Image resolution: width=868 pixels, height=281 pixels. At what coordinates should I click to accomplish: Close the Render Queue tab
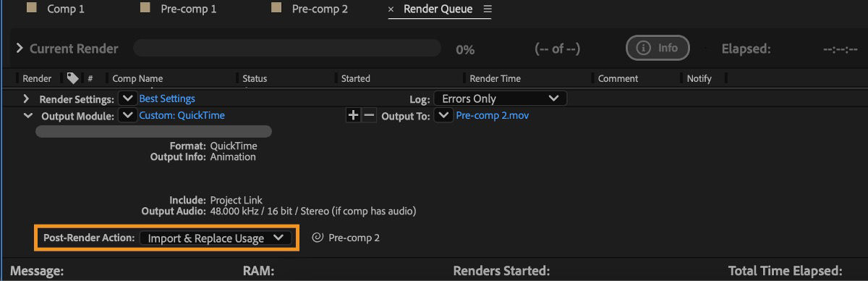pos(391,9)
